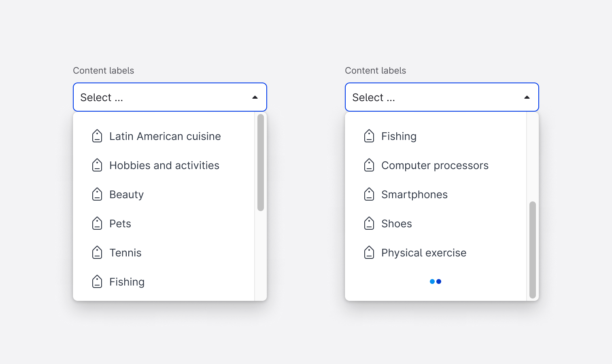Click the tag icon next to Hobbies and activities

pyautogui.click(x=97, y=165)
